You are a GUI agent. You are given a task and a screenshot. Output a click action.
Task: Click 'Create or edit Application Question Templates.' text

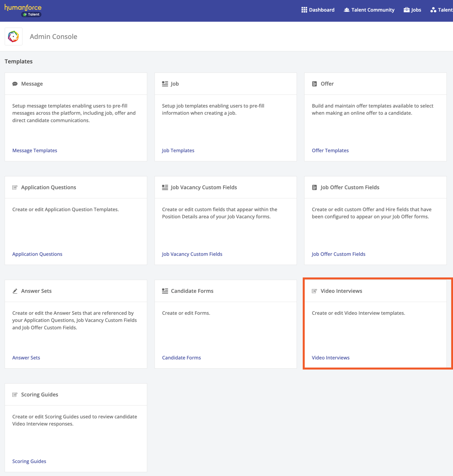(65, 210)
